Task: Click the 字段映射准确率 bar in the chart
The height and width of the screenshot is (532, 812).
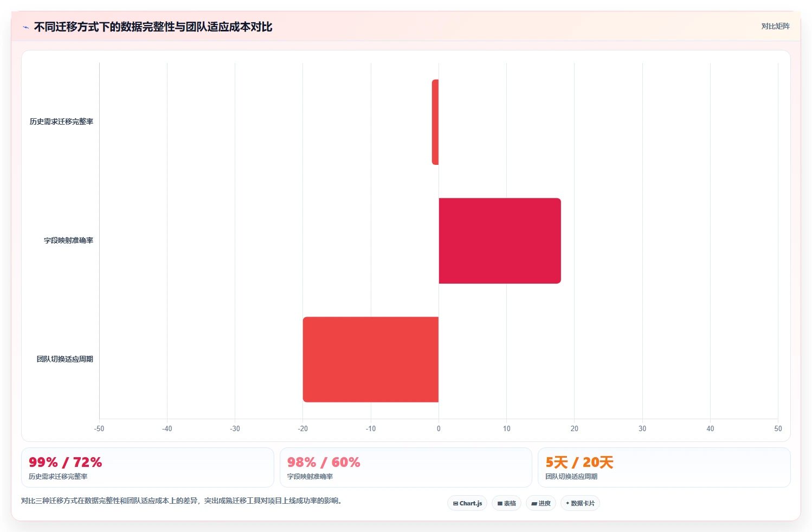Action: 500,241
